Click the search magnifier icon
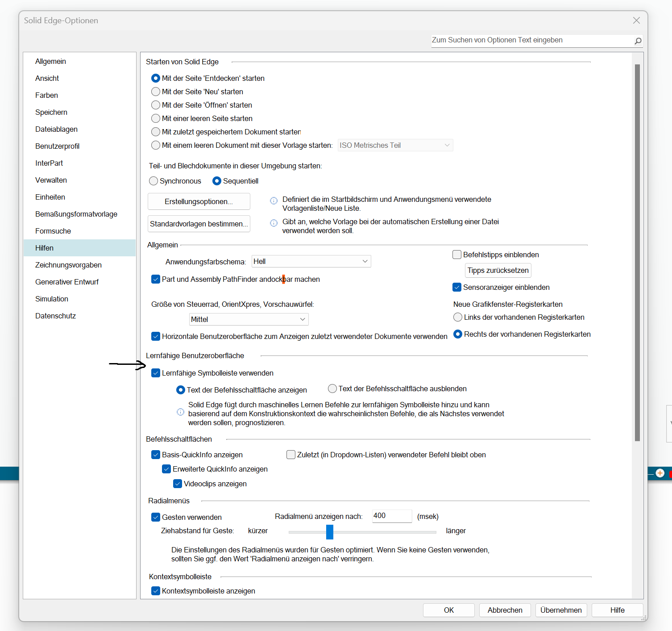 pos(638,41)
